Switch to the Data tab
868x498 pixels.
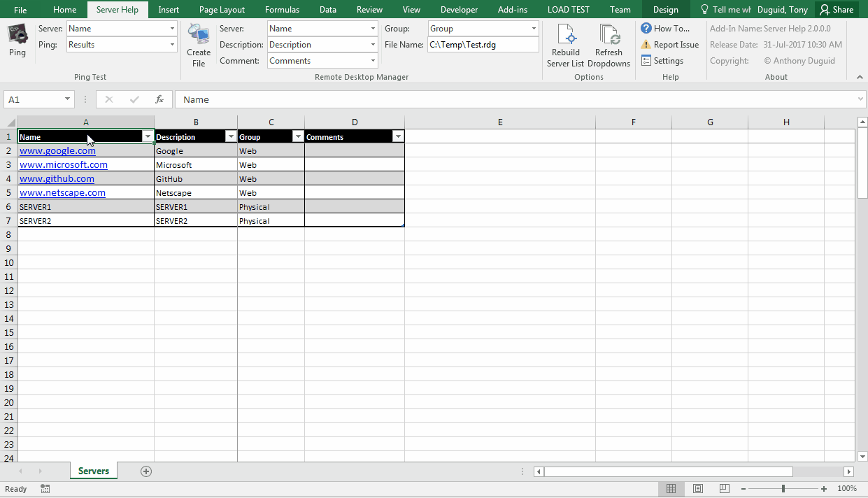[328, 10]
